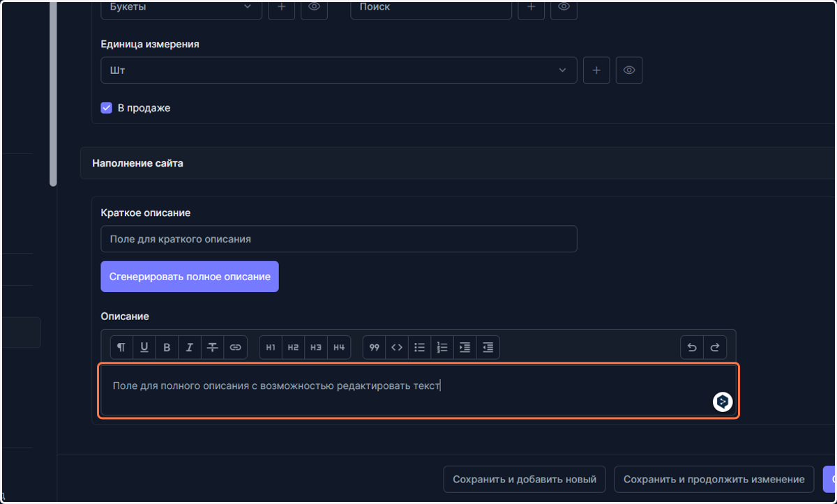Click the Описание label

(125, 316)
